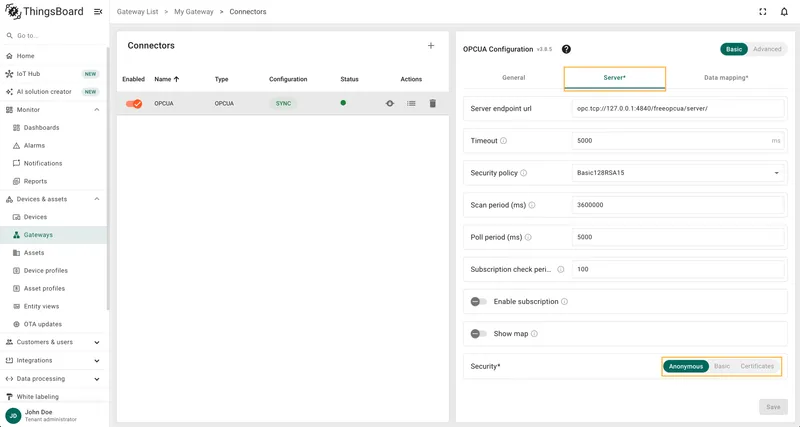Click the fullscreen icon in header
Image resolution: width=800 pixels, height=427 pixels.
click(x=763, y=12)
